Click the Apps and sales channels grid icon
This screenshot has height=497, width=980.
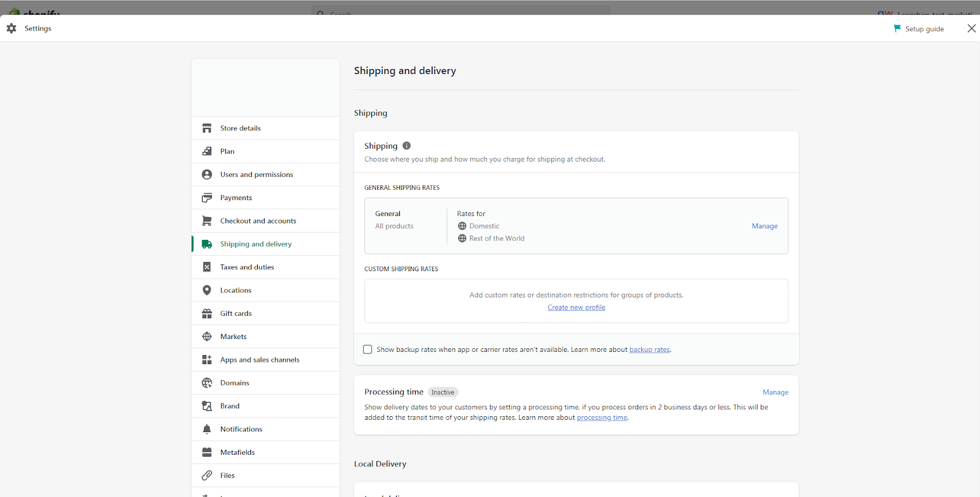[x=207, y=360]
